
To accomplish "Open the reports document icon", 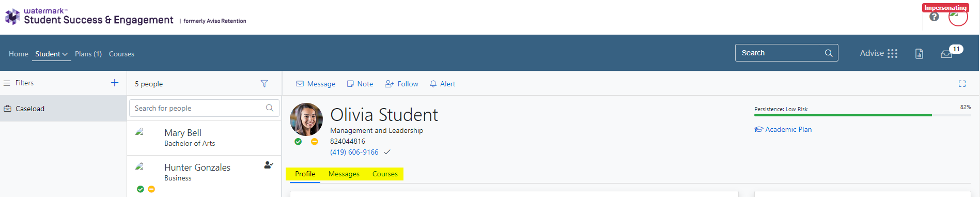I will [x=919, y=54].
